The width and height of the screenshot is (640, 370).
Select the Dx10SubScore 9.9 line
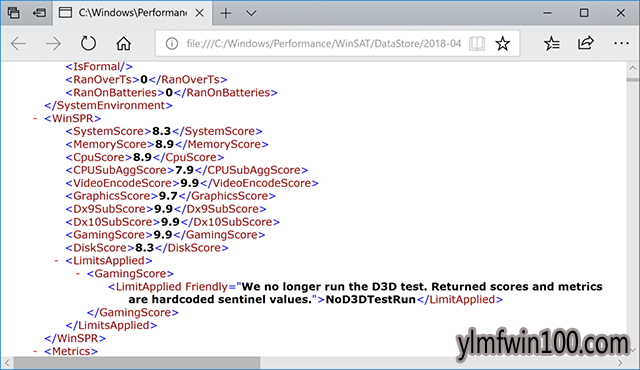(x=173, y=222)
